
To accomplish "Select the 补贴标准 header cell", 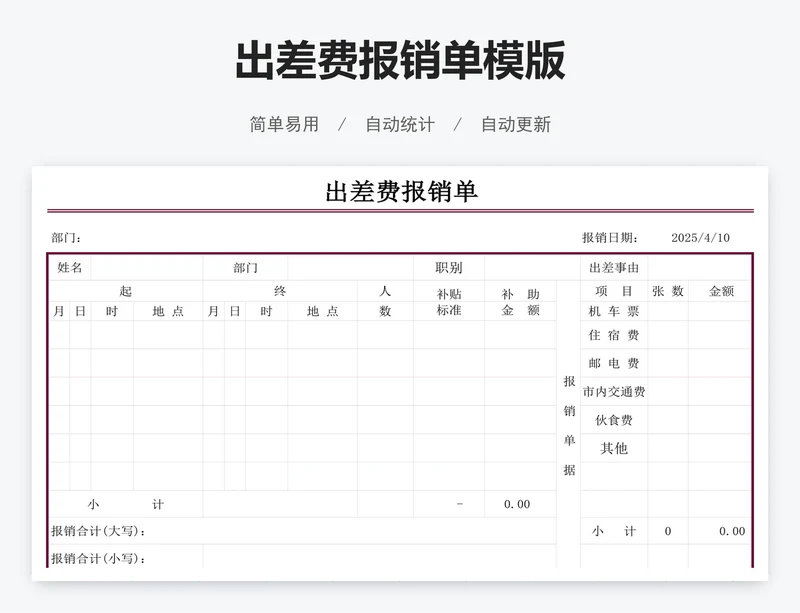I will pos(449,301).
